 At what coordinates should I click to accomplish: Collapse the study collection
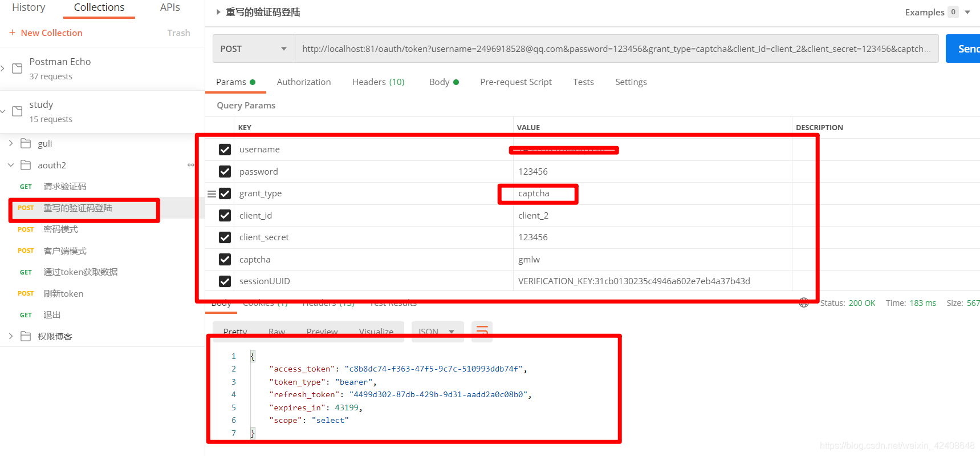tap(3, 111)
